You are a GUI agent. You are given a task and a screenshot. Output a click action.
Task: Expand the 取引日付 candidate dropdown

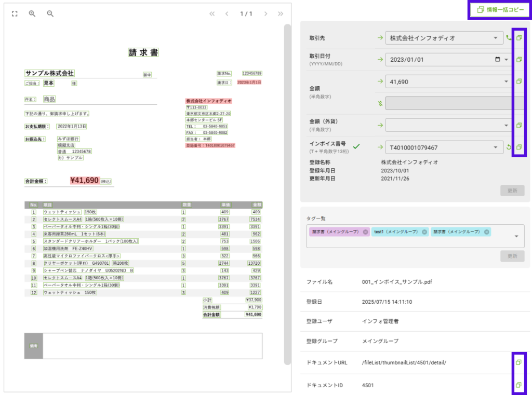(x=506, y=60)
